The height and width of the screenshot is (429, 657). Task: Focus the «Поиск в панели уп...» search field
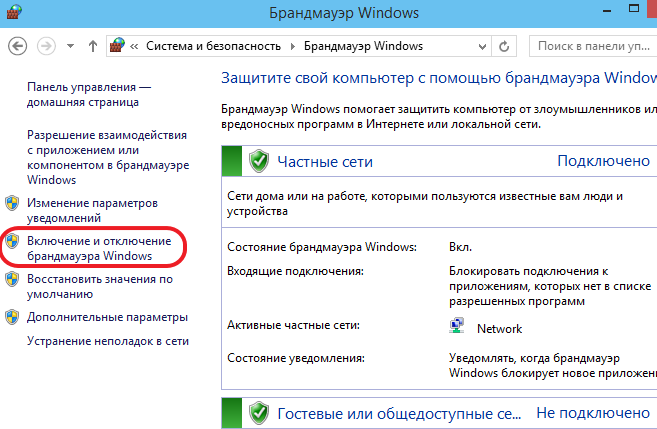(x=593, y=46)
